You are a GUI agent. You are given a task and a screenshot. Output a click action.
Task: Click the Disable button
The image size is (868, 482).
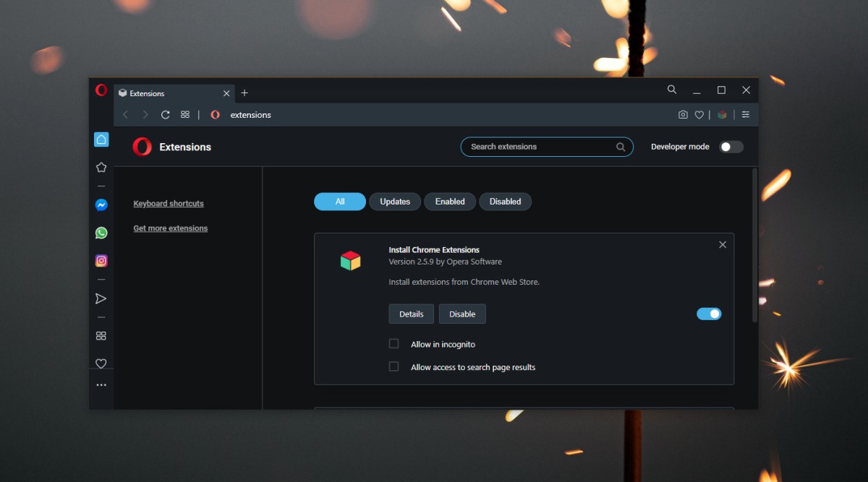click(462, 314)
